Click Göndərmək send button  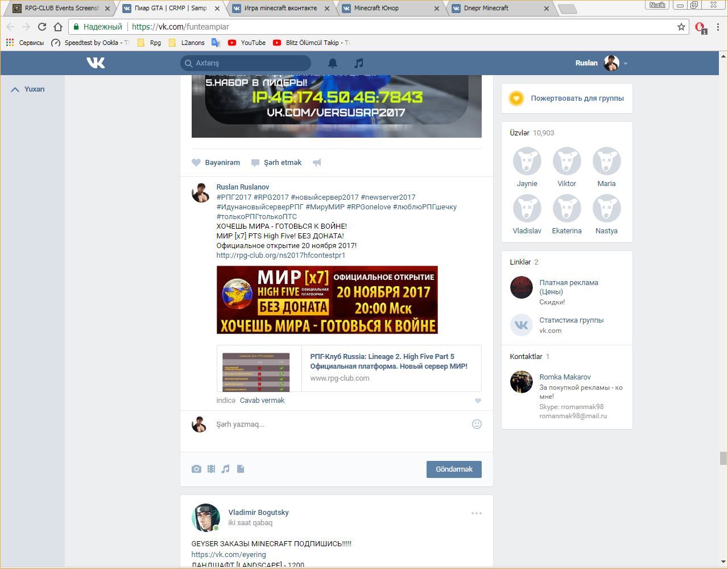point(454,469)
